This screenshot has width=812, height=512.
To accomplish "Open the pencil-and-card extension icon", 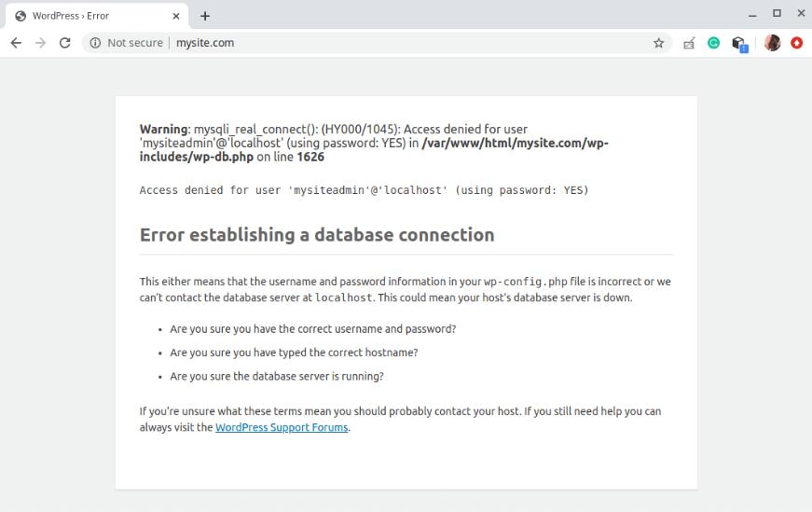I will [689, 43].
